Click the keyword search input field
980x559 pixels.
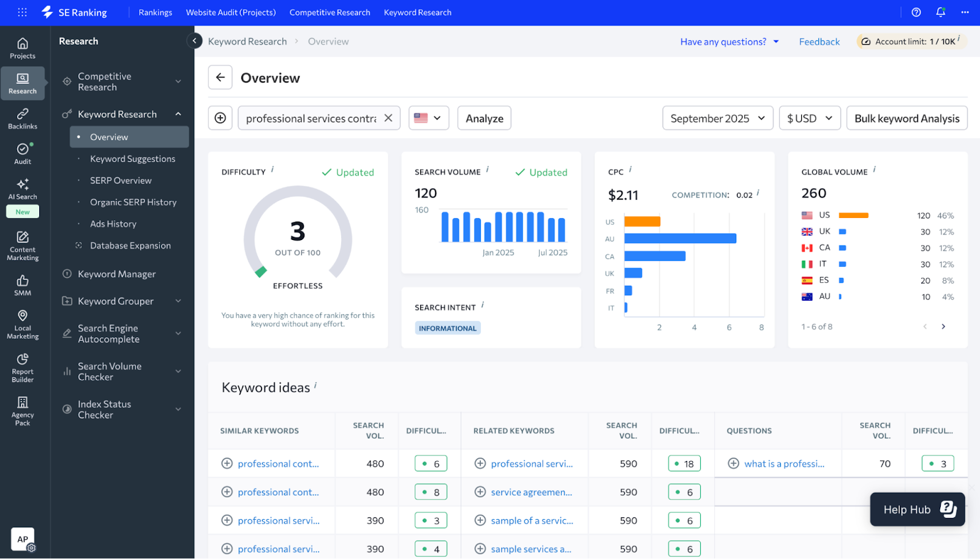(x=311, y=118)
